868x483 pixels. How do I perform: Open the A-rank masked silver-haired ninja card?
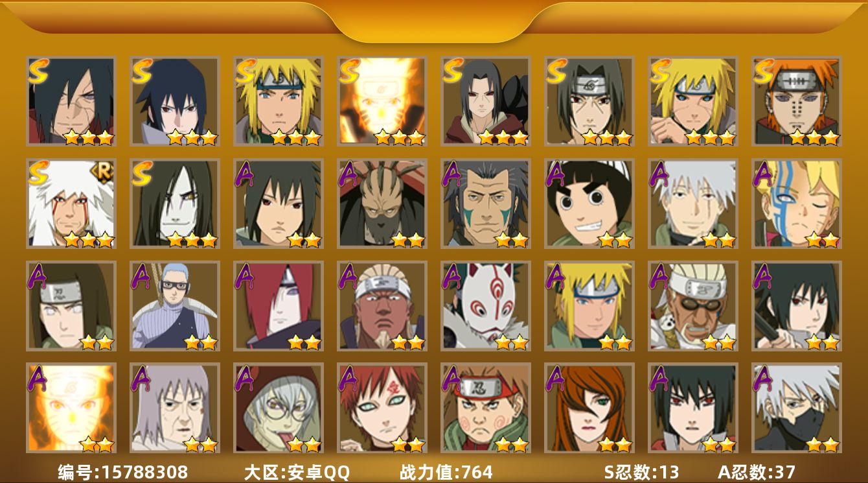coord(797,408)
